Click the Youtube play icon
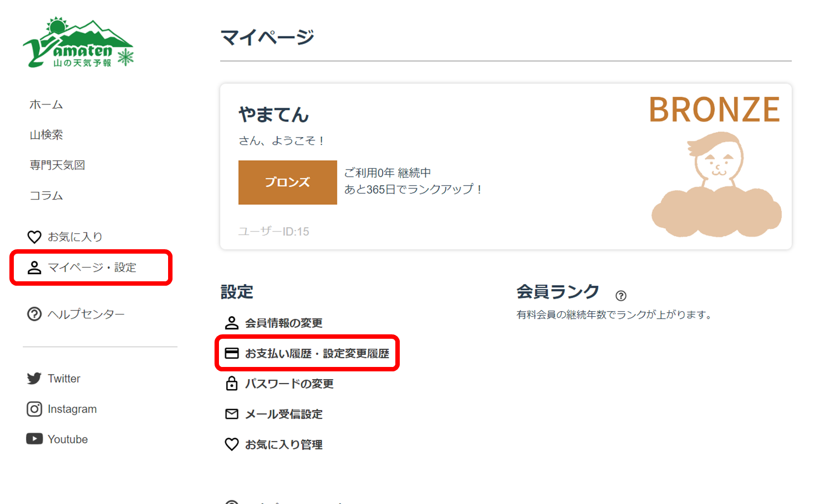 (34, 439)
